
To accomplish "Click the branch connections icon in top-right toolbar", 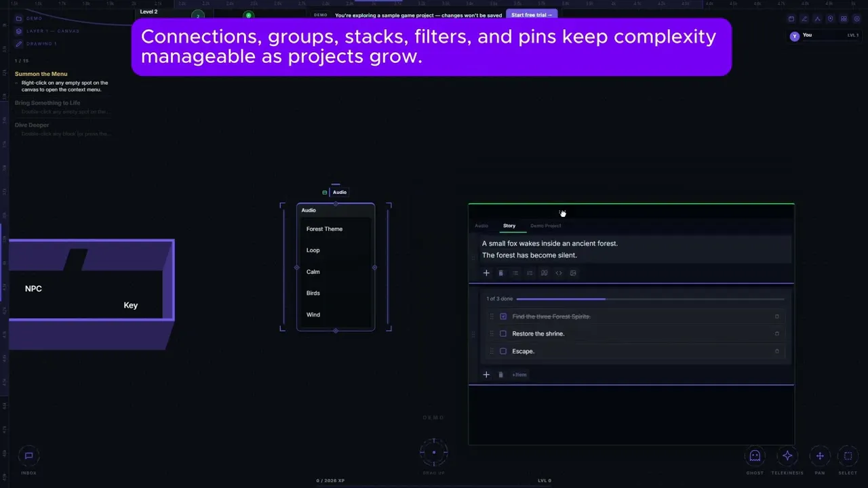I will click(817, 19).
